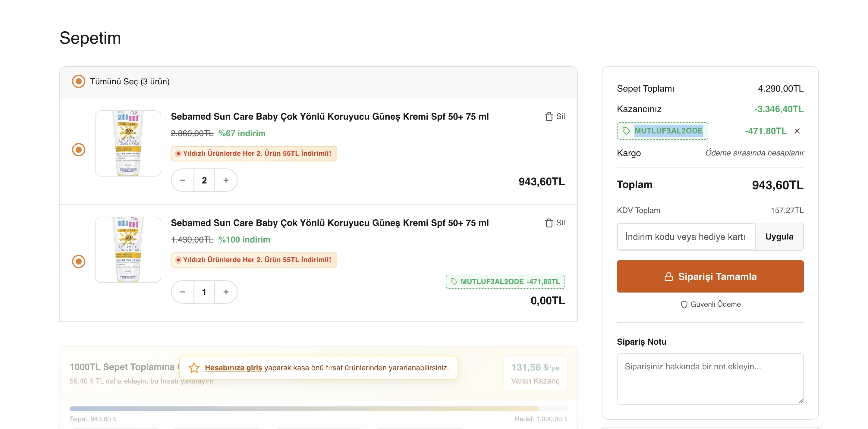Viewport: 868px width, 429px height.
Task: Apply the discount code with Uygula
Action: pyautogui.click(x=779, y=237)
